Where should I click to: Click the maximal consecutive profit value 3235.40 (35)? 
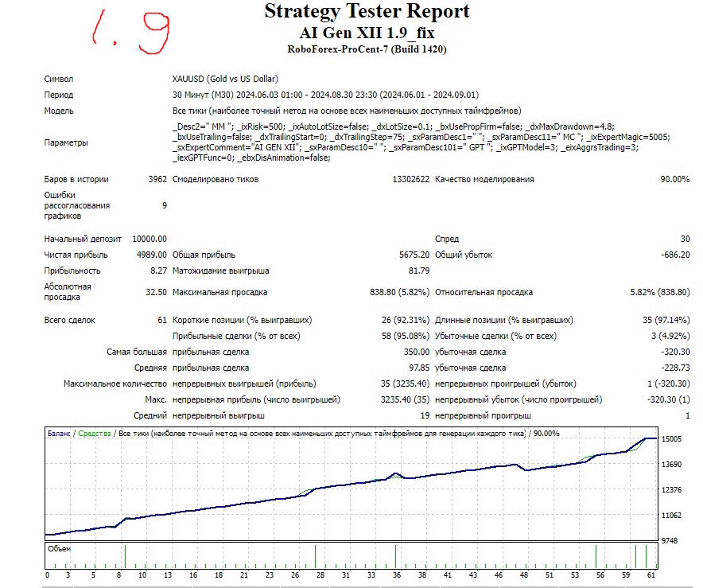(405, 399)
